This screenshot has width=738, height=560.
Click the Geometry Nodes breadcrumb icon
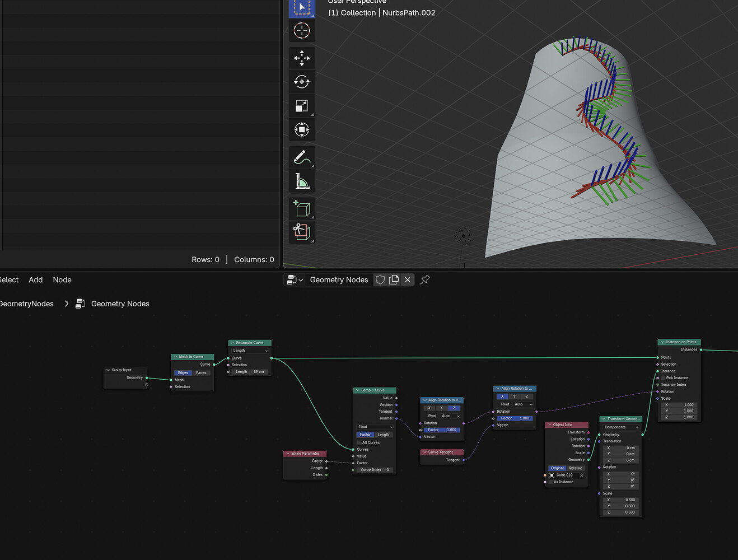tap(81, 304)
